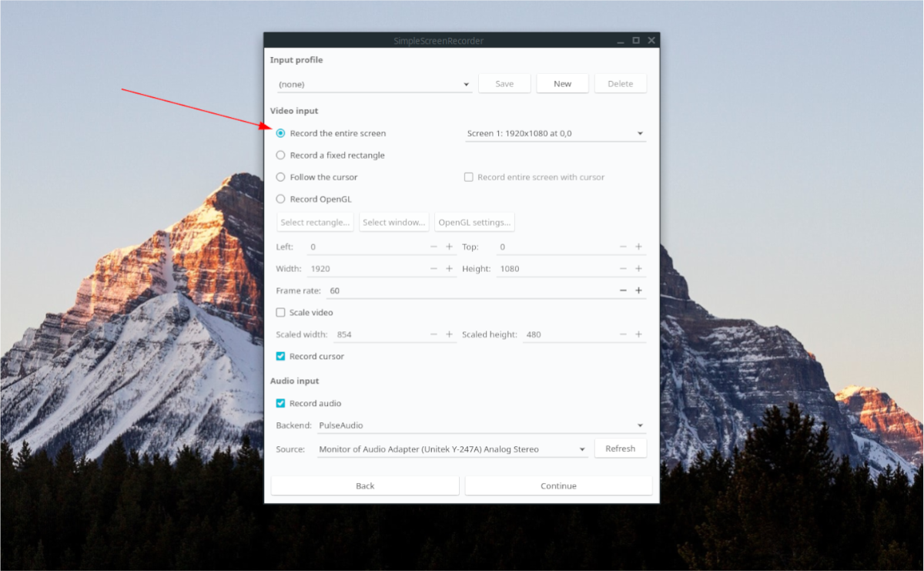
Task: Decrease Scaled width with minus
Action: tap(434, 334)
